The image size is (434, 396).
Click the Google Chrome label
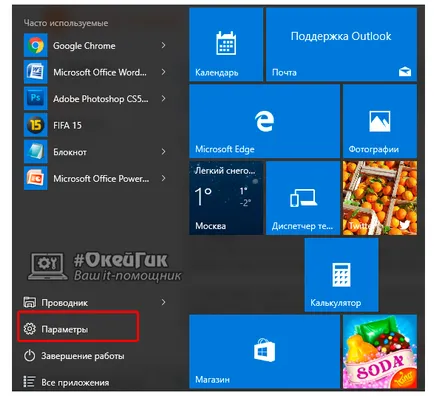[x=84, y=46]
